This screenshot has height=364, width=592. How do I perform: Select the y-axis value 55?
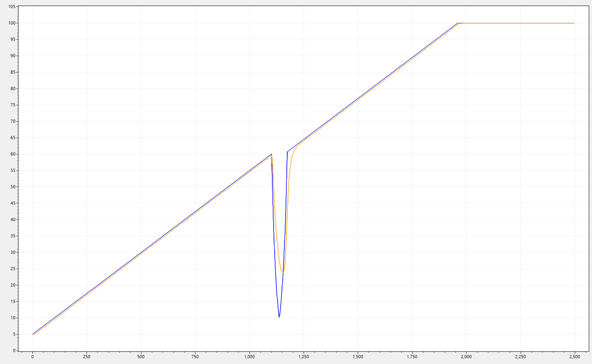13,170
